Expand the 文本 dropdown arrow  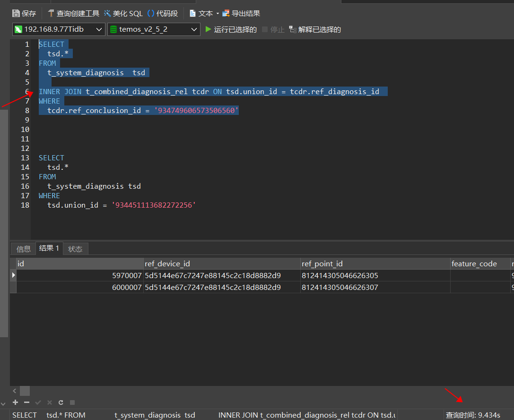coord(218,14)
